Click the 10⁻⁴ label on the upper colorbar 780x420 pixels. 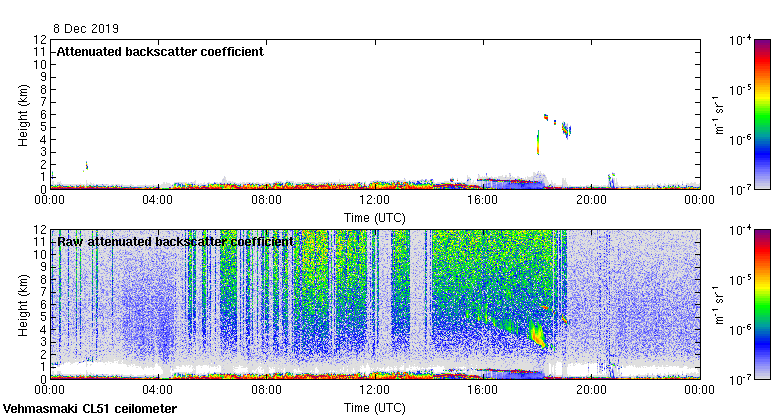coord(740,40)
